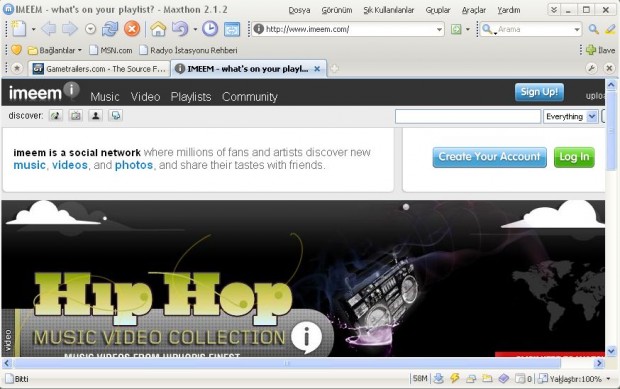Click the new tab plus button
The width and height of the screenshot is (620, 389).
[x=335, y=69]
